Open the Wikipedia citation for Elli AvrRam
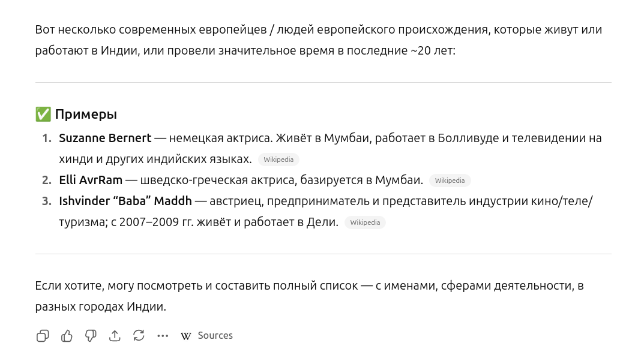The height and width of the screenshot is (361, 644). [x=450, y=180]
